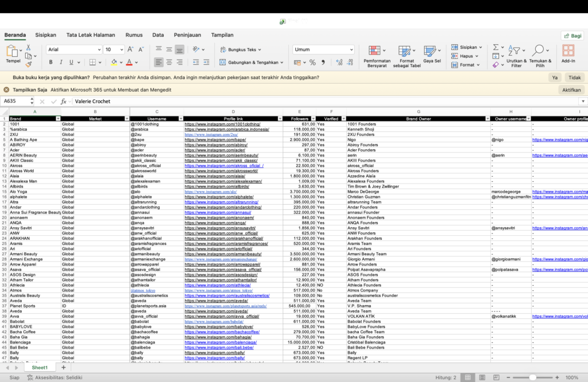Click the increase decimal icon
Screen dimensions: 588x382
pos(339,63)
